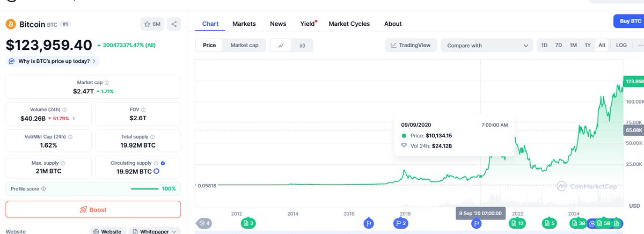Select the line chart type icon
This screenshot has height=234, width=644.
click(281, 46)
